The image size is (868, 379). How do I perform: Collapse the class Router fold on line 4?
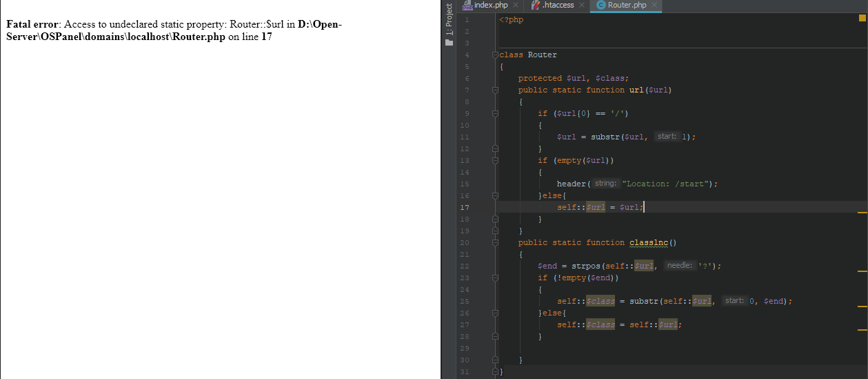495,55
